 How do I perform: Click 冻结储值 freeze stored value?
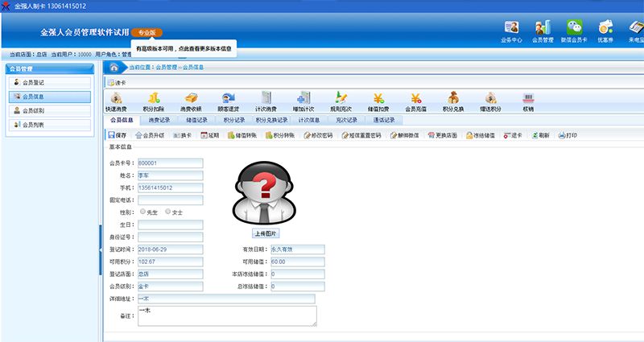coord(481,135)
